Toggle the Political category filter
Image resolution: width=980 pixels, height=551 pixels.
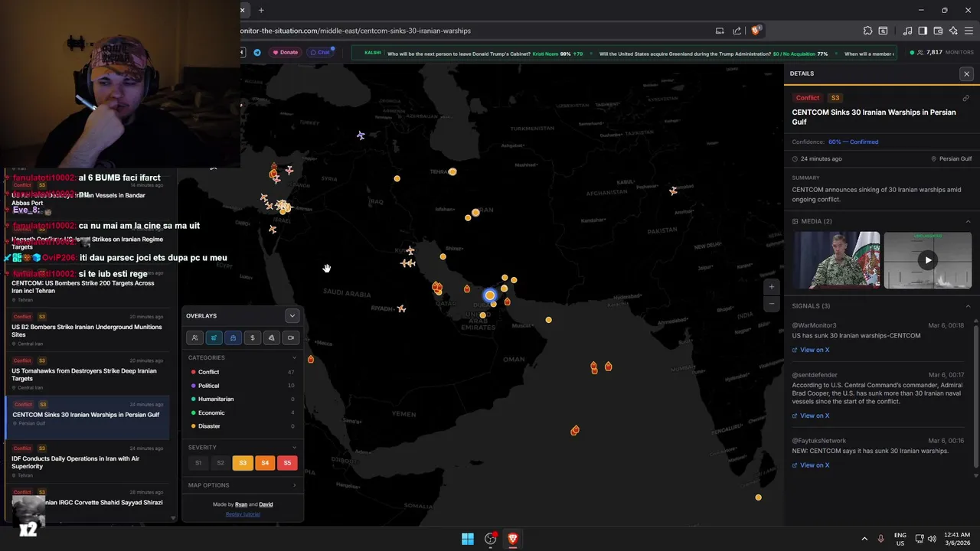click(243, 386)
